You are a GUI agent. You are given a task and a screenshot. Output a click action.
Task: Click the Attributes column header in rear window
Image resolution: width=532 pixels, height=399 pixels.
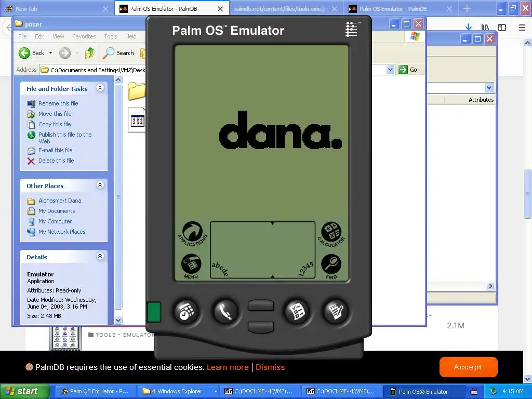(470, 100)
